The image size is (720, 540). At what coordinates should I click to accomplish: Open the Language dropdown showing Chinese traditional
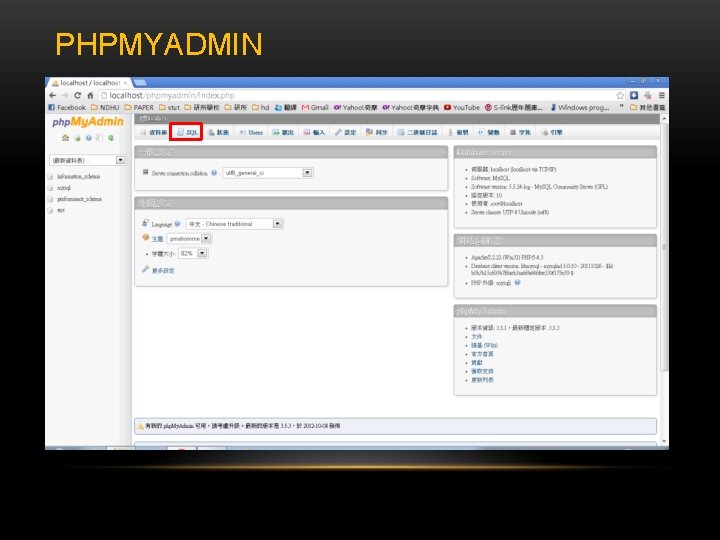tap(235, 224)
